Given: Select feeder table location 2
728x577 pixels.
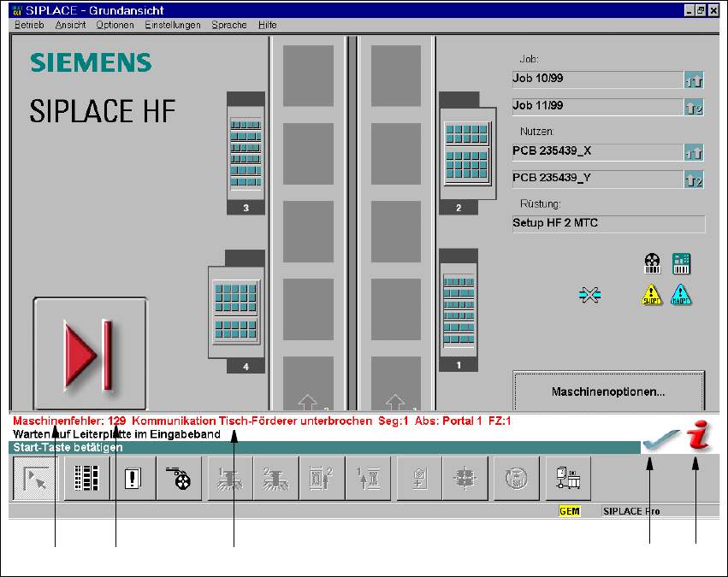Looking at the screenshot, I should [x=467, y=154].
